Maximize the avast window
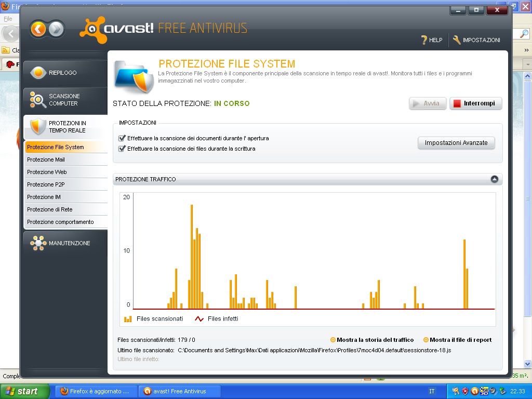 click(476, 10)
